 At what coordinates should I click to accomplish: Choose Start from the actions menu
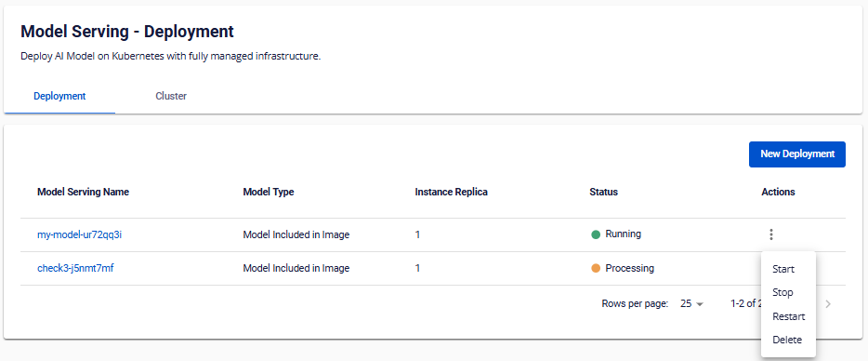coord(783,269)
